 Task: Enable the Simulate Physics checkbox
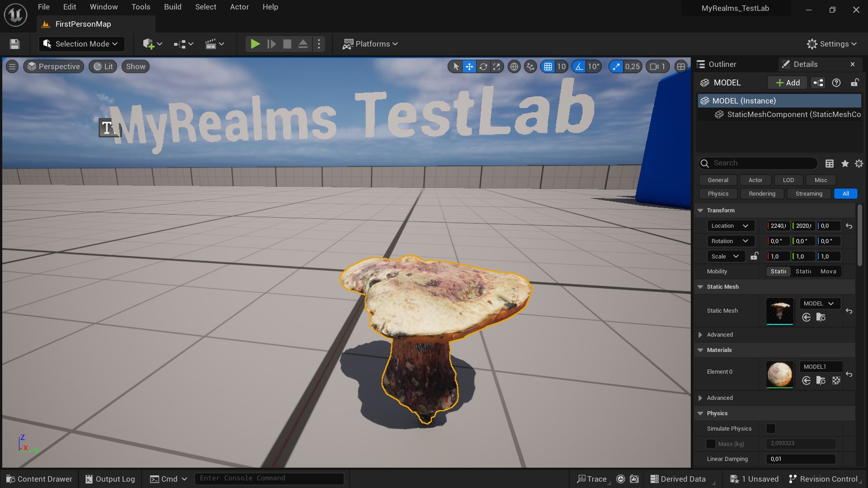[x=771, y=428]
